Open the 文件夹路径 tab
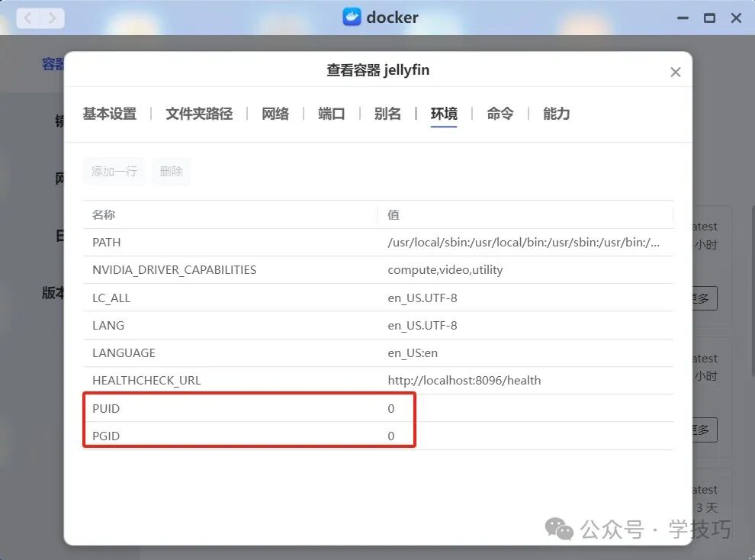755x560 pixels. point(198,113)
